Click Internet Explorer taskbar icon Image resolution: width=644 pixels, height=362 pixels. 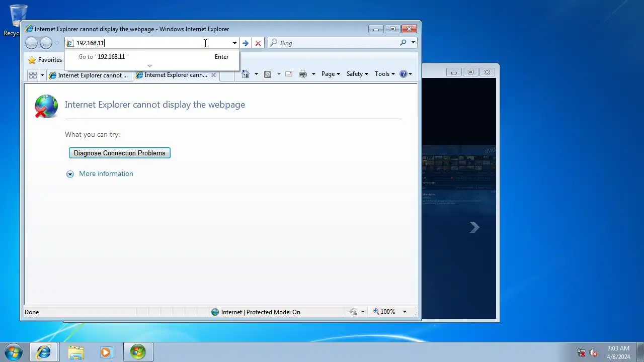[x=44, y=352]
